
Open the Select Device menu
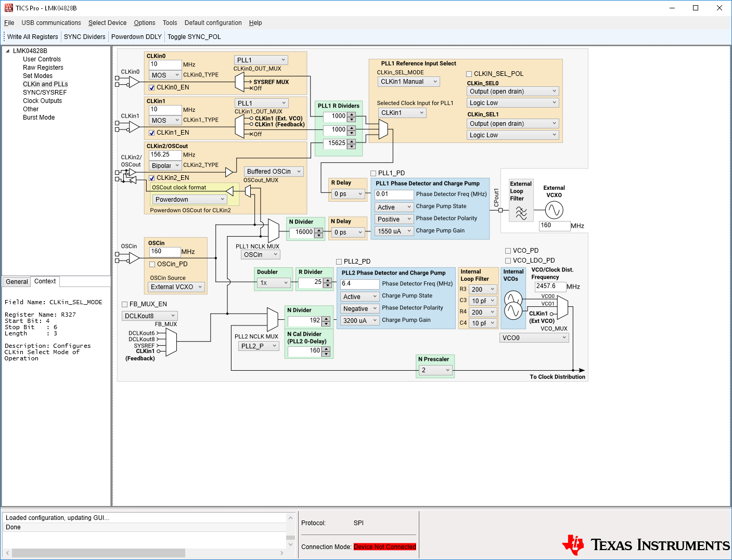click(x=107, y=23)
